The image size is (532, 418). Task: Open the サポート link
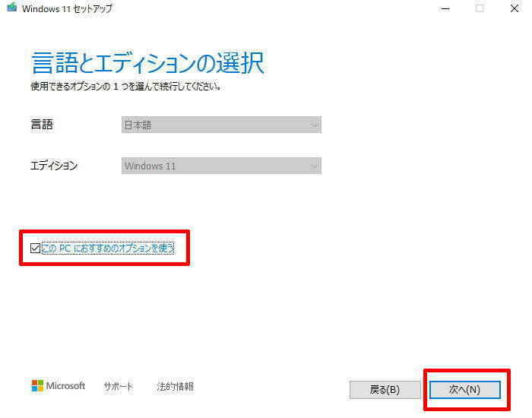tap(118, 386)
